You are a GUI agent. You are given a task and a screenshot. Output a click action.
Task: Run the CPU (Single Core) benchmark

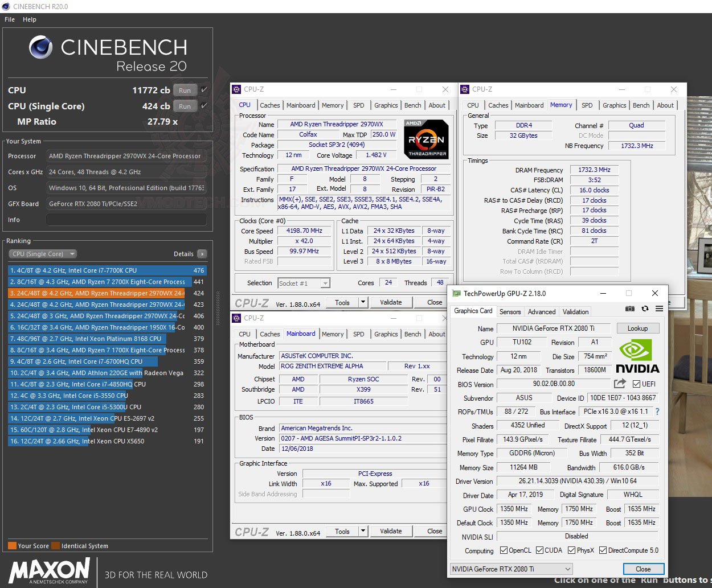tap(185, 106)
